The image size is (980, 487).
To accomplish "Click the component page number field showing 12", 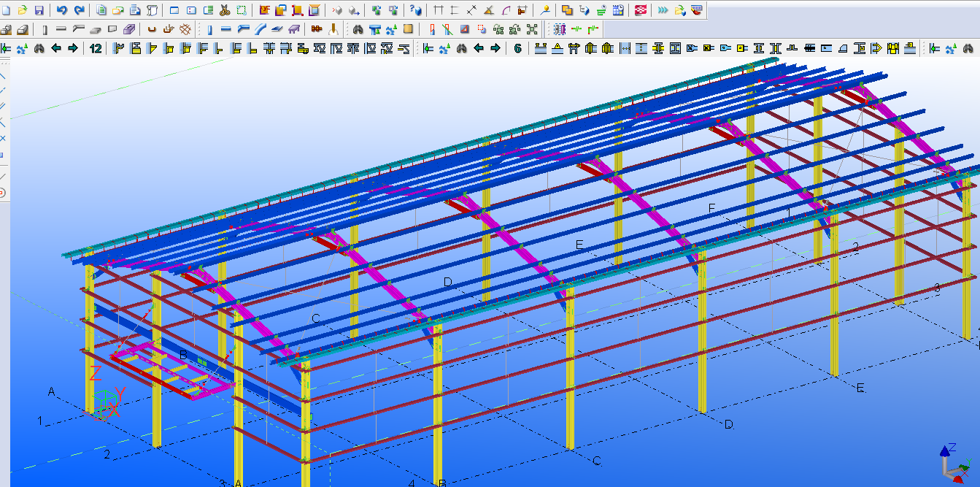I will click(x=95, y=50).
